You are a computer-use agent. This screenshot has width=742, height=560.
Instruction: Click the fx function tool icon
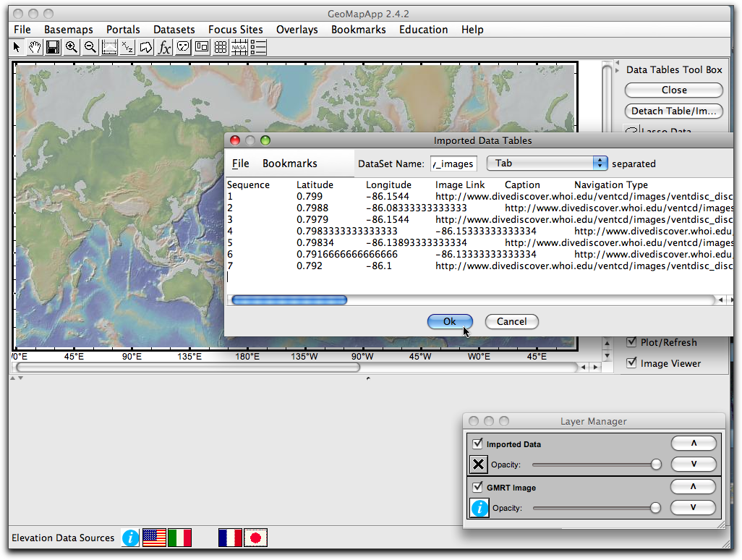pos(164,46)
